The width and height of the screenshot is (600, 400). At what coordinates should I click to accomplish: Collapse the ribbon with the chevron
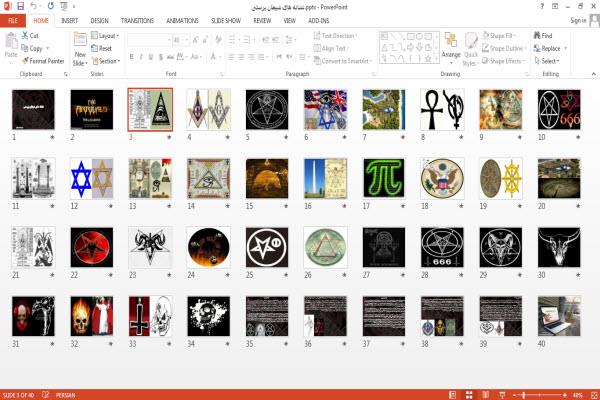coord(593,74)
